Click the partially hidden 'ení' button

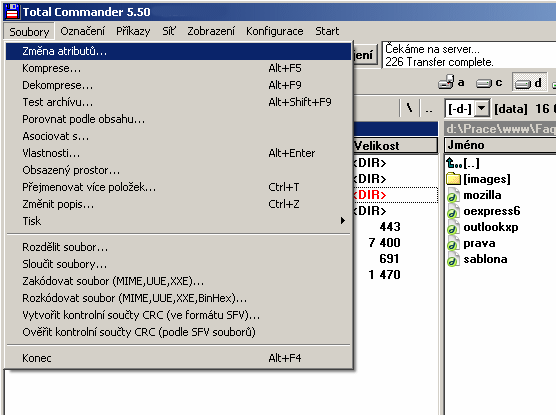click(365, 55)
